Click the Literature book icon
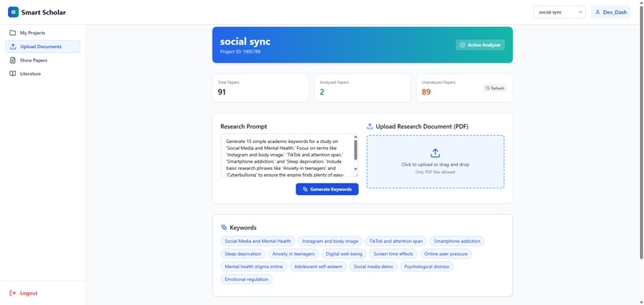This screenshot has width=644, height=305. pos(13,74)
